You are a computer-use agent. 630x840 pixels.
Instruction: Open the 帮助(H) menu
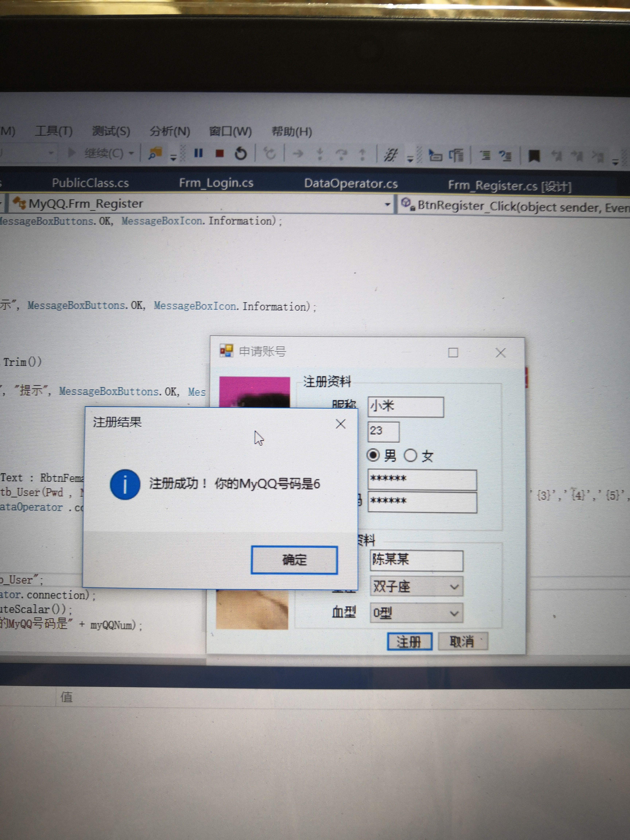point(292,132)
